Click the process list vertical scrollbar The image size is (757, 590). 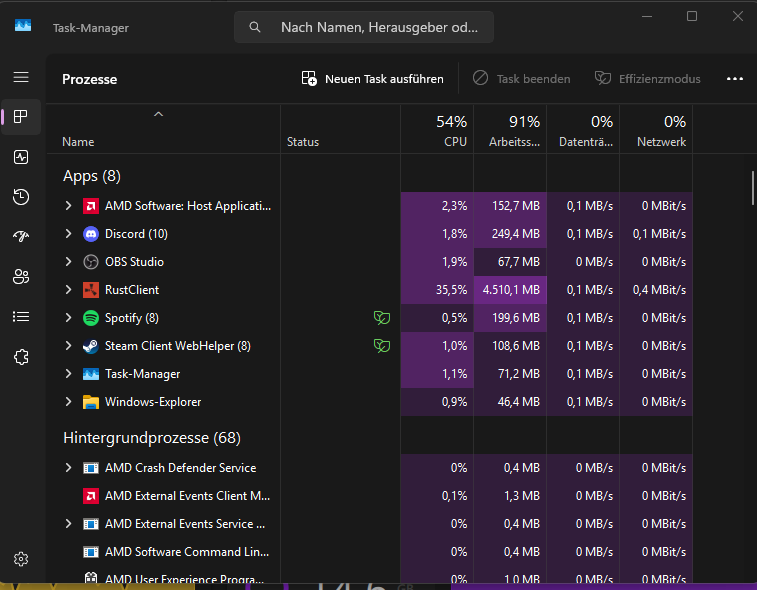(x=753, y=188)
